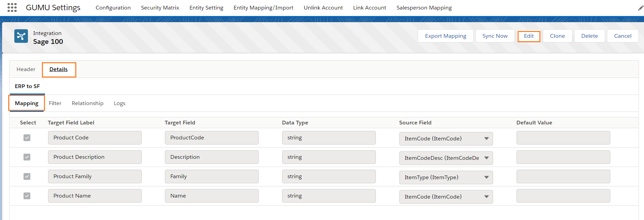Image resolution: width=644 pixels, height=220 pixels.
Task: Toggle the Product Family row checkbox
Action: coord(27,176)
